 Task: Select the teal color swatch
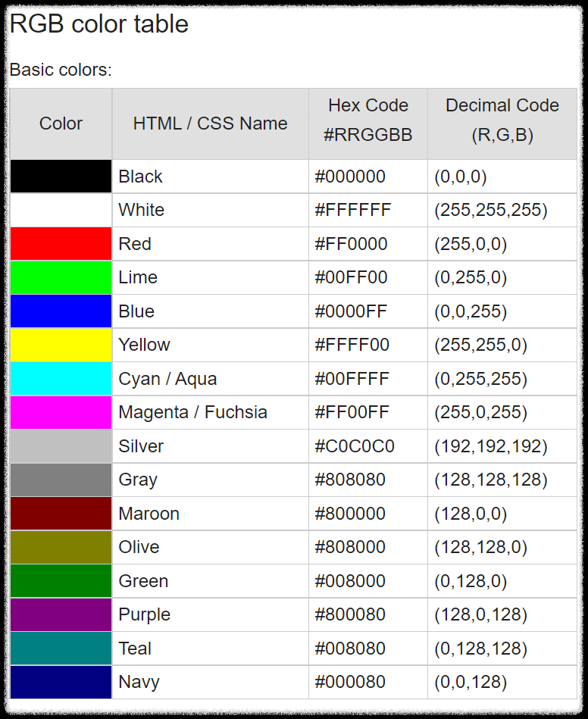click(61, 648)
